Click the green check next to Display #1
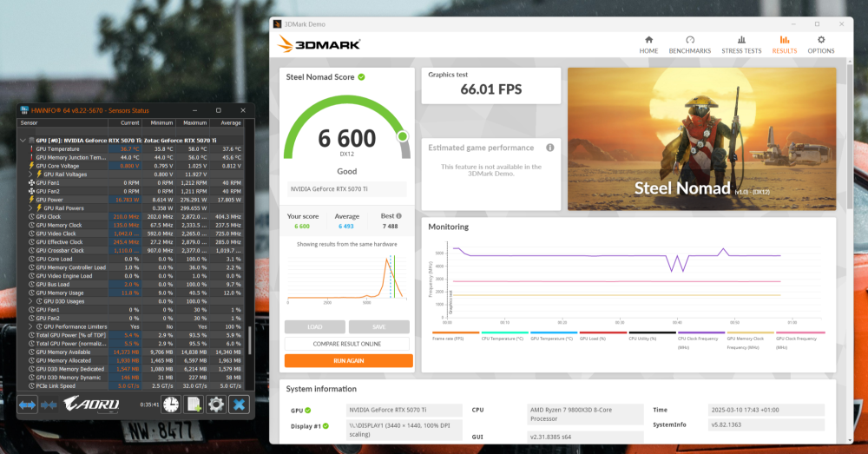 click(x=326, y=425)
